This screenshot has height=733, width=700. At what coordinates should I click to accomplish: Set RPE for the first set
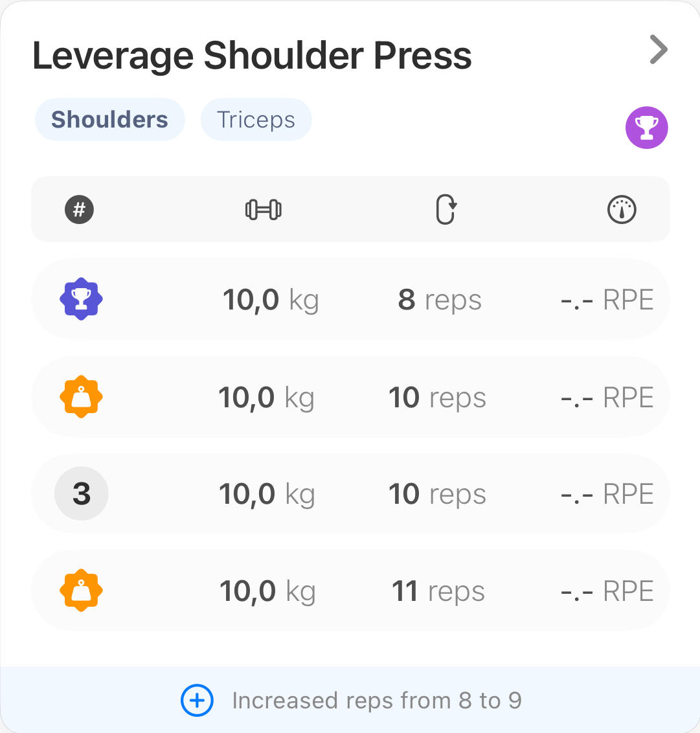pos(607,300)
